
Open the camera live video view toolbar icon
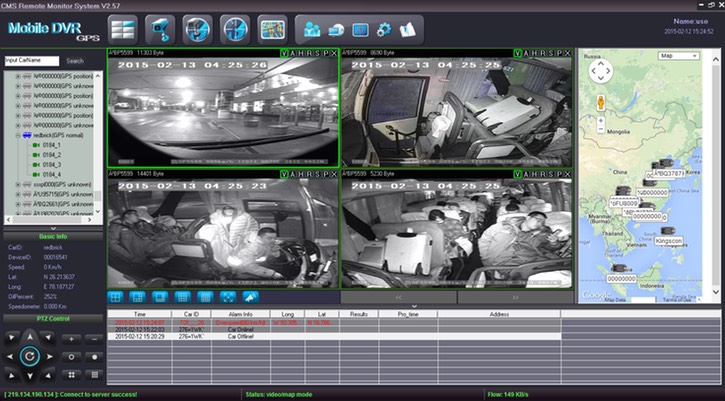160,28
